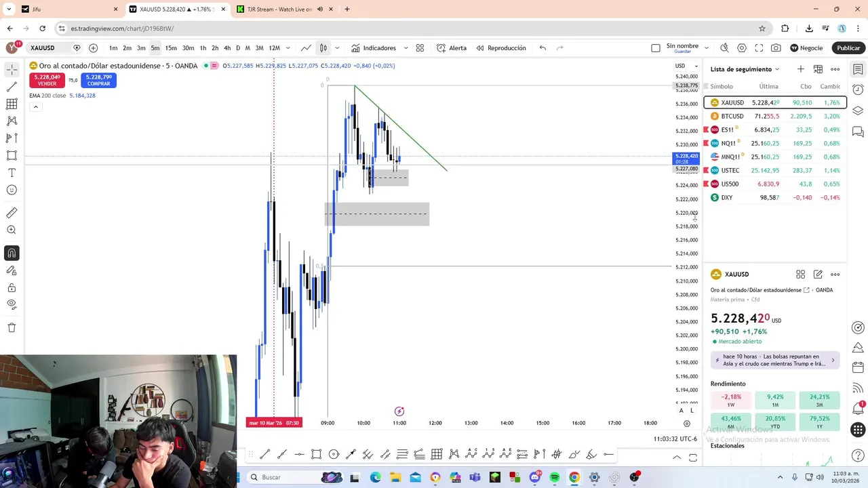Viewport: 868px width, 488px height.
Task: Hide all drawings with eye icon
Action: coord(12,304)
